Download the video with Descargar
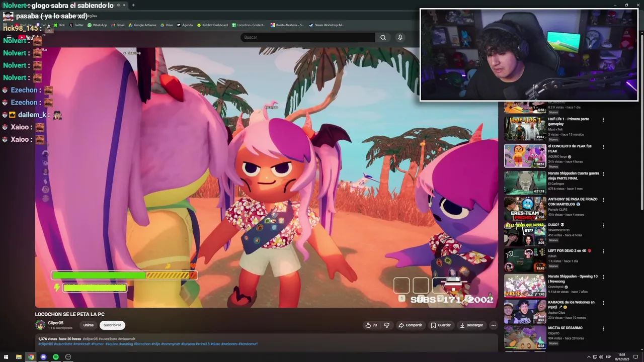 click(471, 325)
